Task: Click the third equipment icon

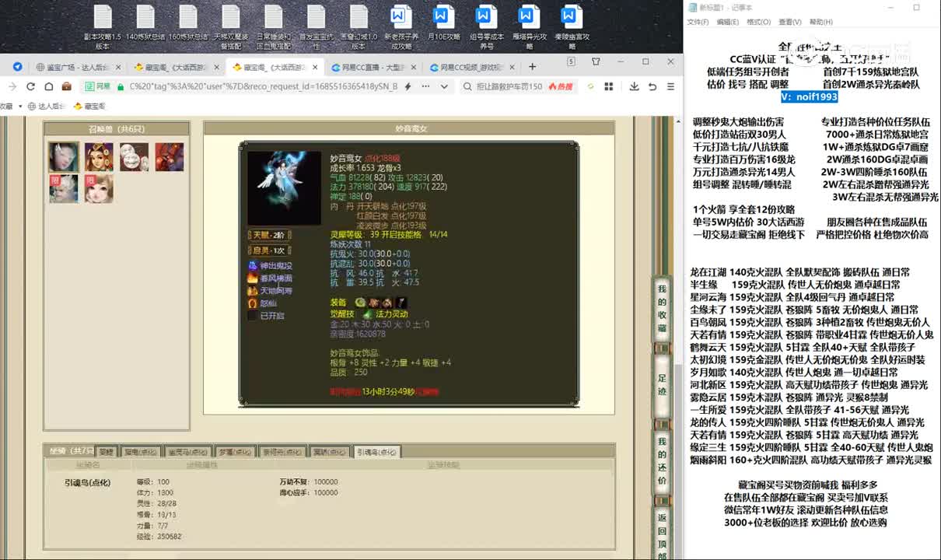Action: click(387, 302)
